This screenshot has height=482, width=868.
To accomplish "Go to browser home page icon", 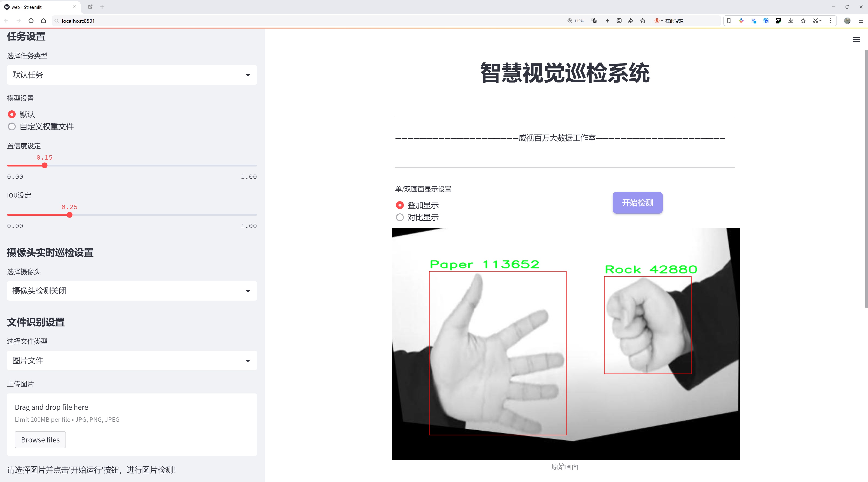I will coord(43,21).
